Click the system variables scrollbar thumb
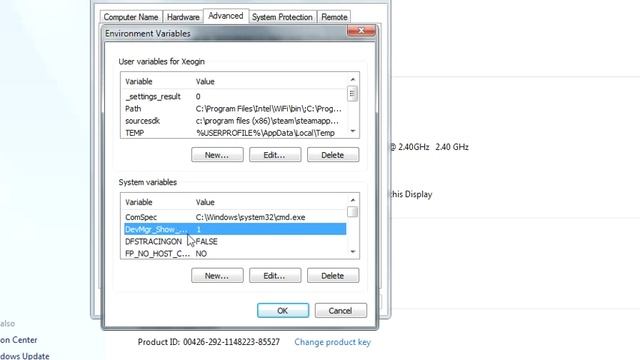 tap(353, 212)
